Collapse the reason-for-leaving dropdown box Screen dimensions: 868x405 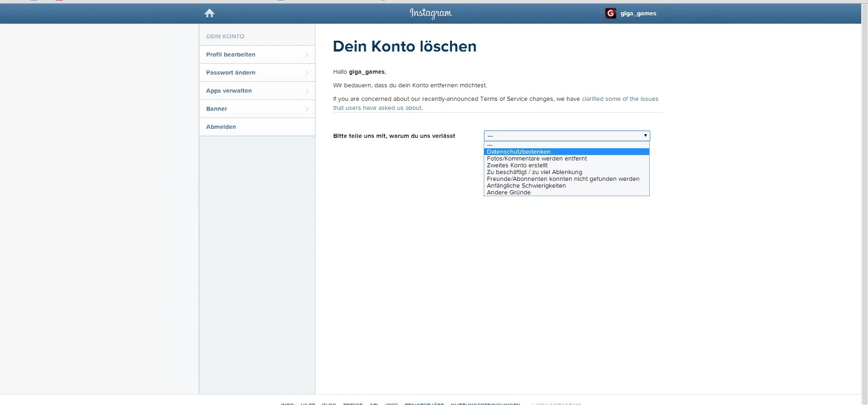[567, 136]
